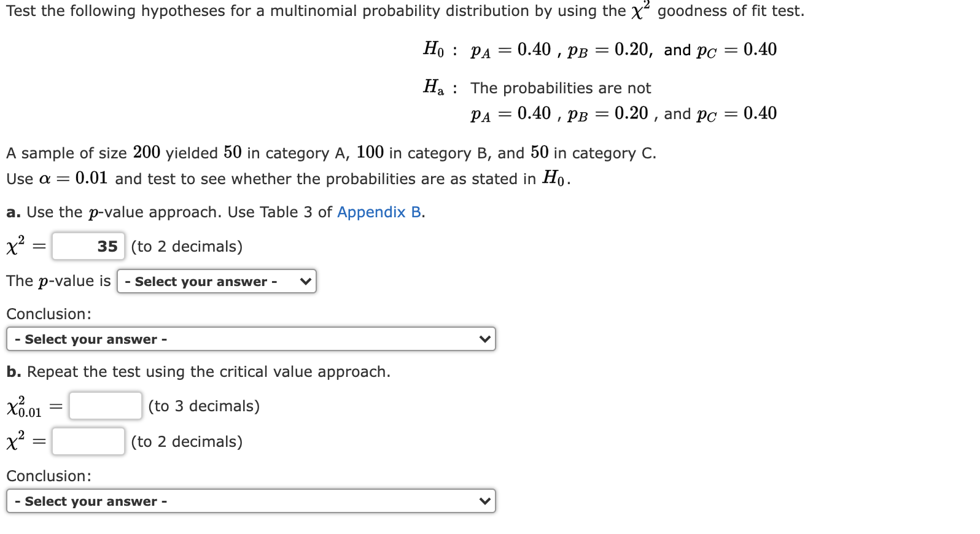This screenshot has height=534, width=980.
Task: Click the to 3 decimals hint text
Action: (x=203, y=405)
